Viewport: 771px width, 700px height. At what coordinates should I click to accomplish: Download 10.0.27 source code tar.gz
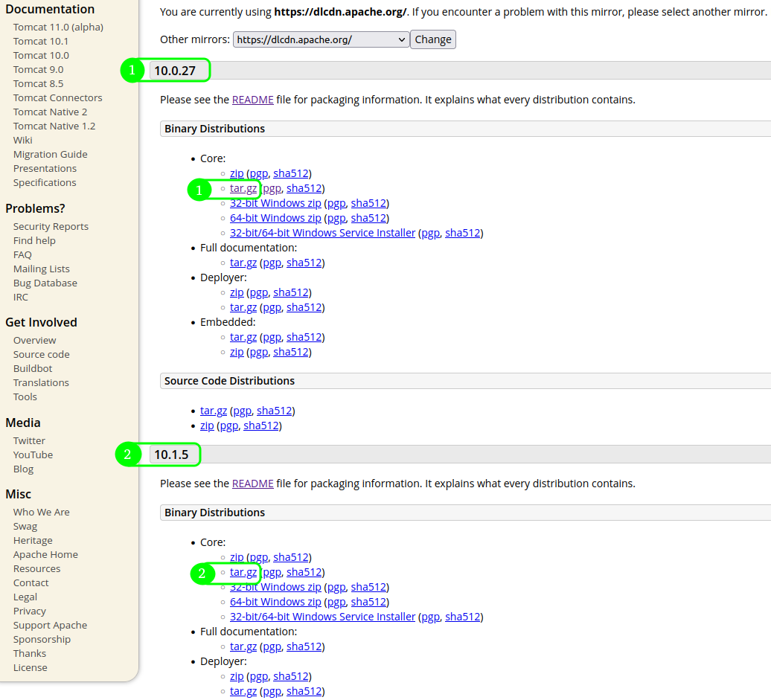(x=214, y=411)
